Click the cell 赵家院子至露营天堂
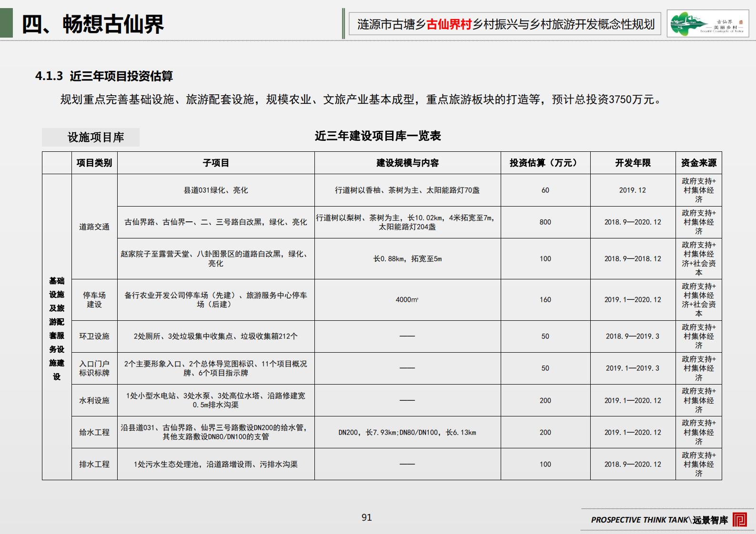The image size is (756, 534). [216, 258]
